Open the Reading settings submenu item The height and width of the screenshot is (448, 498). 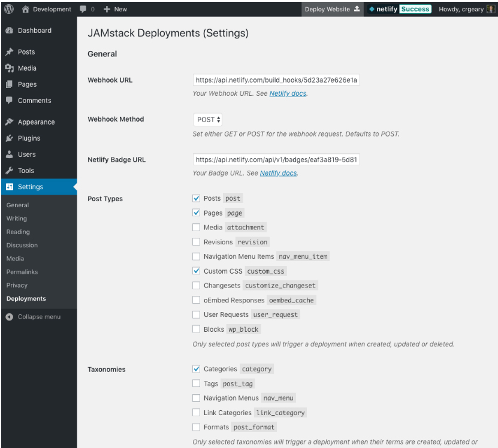[x=18, y=232]
